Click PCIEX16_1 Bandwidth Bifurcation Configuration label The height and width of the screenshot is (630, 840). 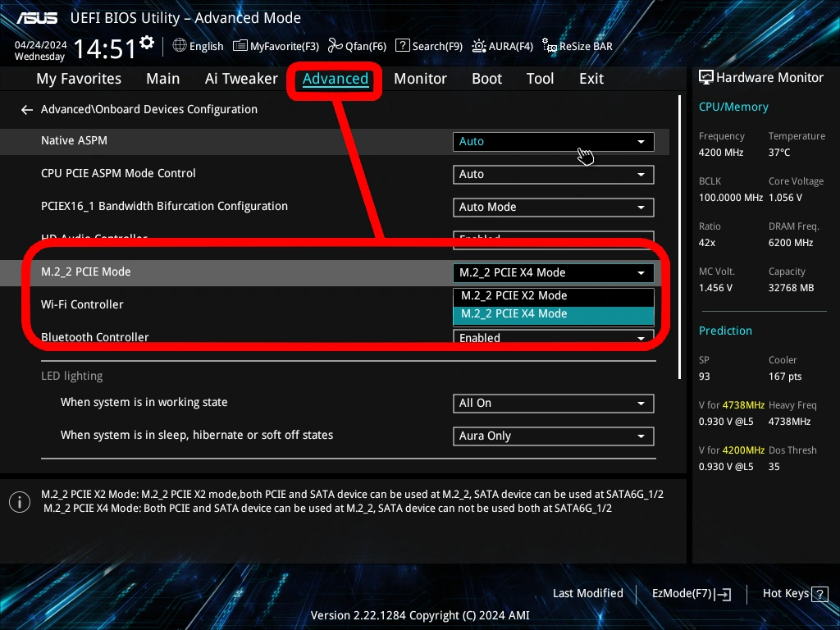[164, 206]
